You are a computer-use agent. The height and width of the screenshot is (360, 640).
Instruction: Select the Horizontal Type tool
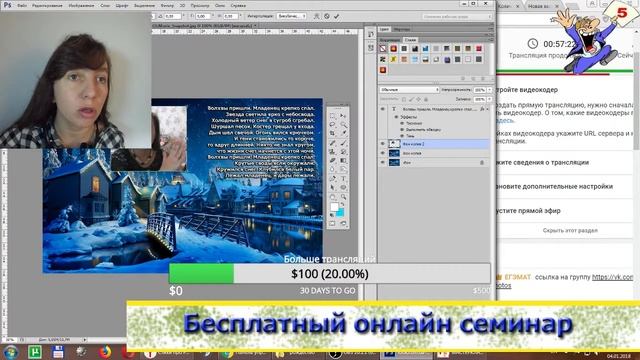343,178
